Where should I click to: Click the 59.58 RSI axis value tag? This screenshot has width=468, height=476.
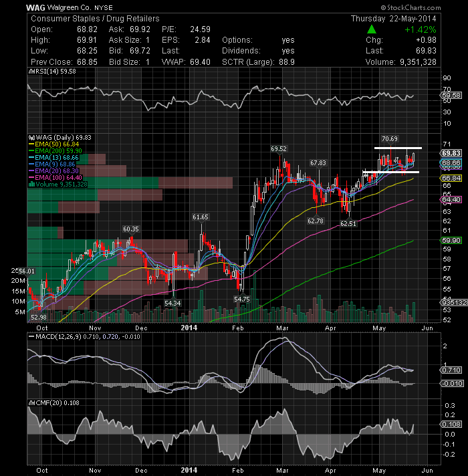(451, 96)
